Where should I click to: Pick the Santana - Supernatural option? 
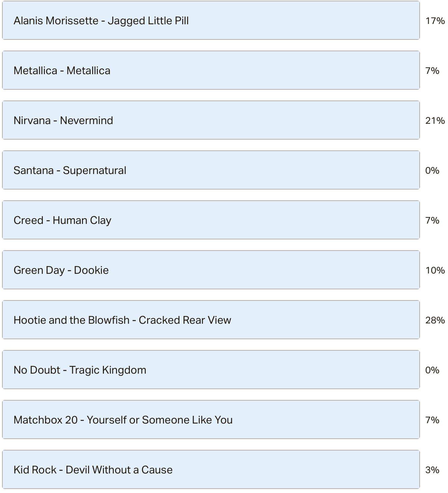coord(211,170)
